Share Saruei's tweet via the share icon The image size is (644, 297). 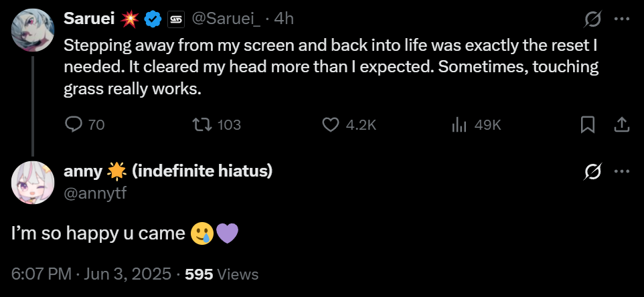coord(621,124)
